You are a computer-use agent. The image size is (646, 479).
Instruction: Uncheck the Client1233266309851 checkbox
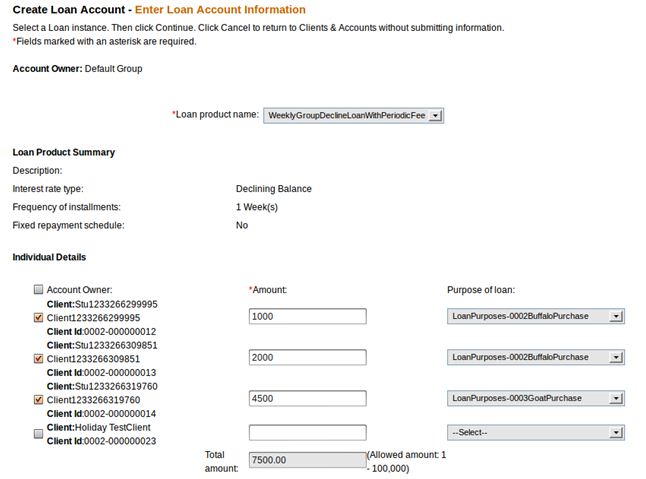pos(38,358)
